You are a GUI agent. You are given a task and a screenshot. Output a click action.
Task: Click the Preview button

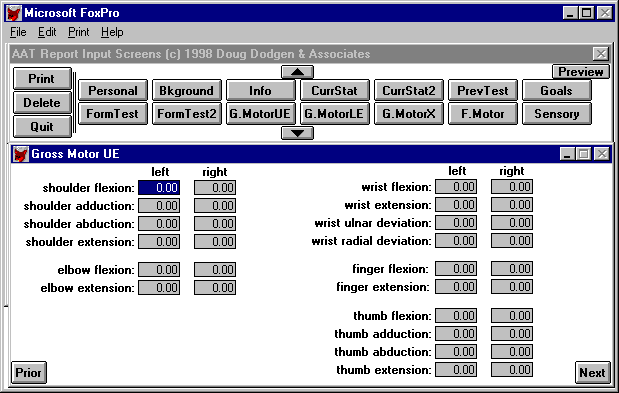pos(581,72)
